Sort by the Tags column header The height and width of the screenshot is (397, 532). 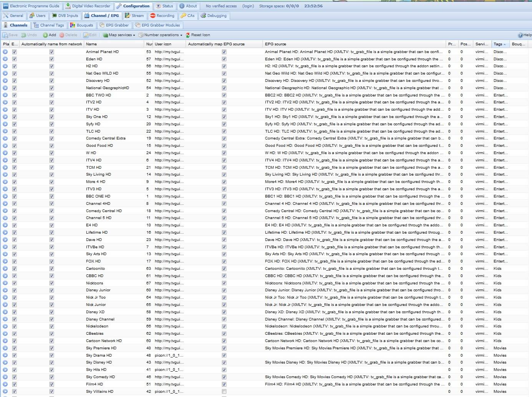(x=499, y=44)
